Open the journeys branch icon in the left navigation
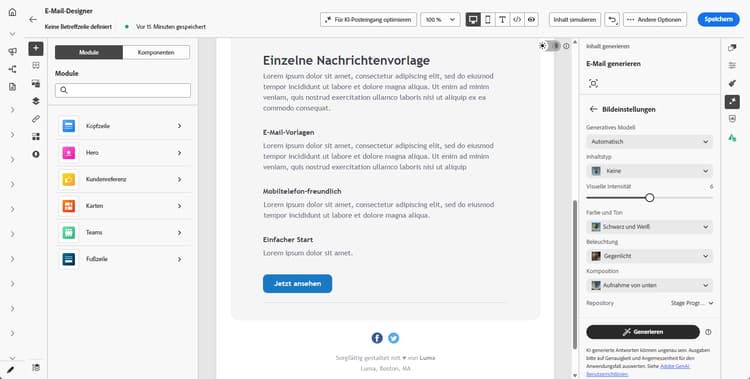 point(12,69)
